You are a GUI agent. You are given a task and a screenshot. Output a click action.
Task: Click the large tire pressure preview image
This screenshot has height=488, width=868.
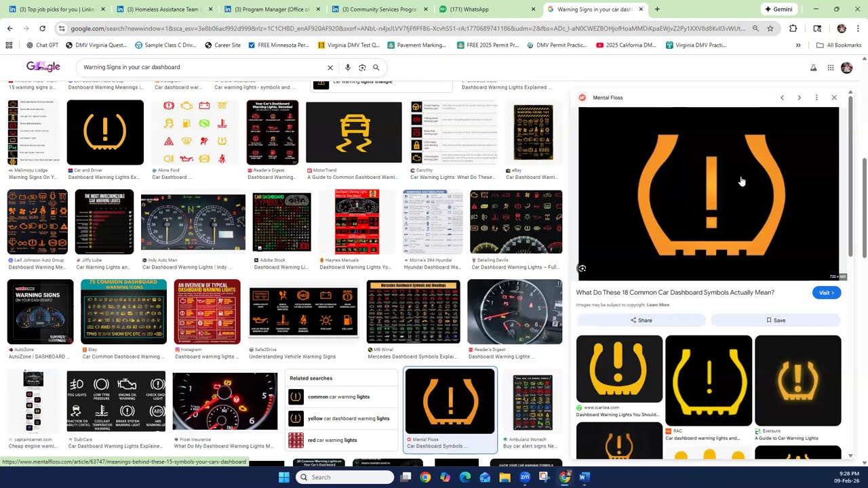point(709,193)
